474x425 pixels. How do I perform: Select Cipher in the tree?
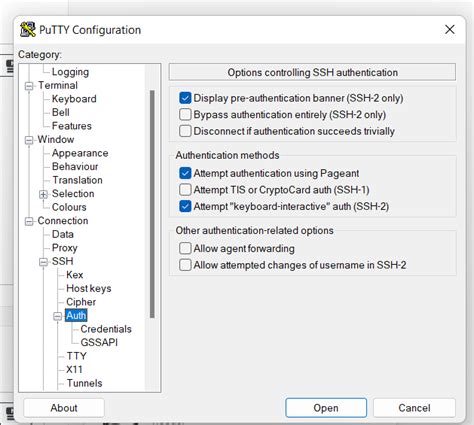81,302
